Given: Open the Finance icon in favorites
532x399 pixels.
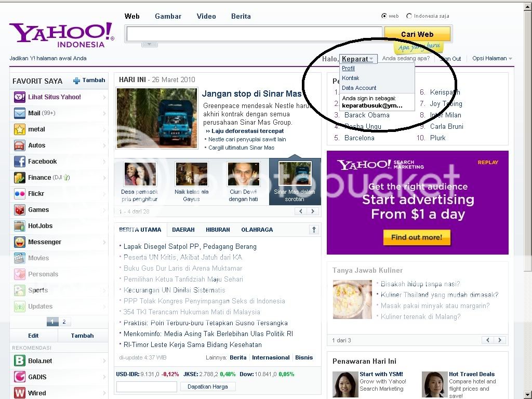Looking at the screenshot, I should pyautogui.click(x=20, y=178).
